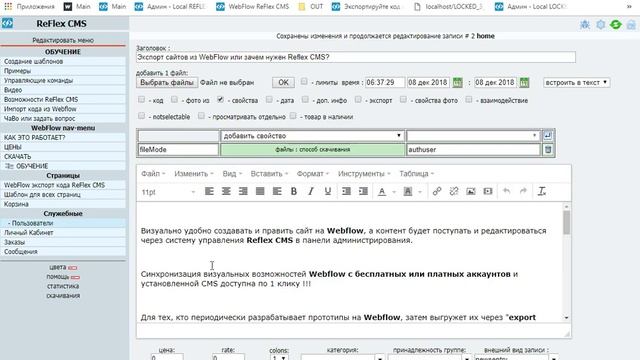Justify text in editor toolbar
640x360 pixels.
[260, 191]
